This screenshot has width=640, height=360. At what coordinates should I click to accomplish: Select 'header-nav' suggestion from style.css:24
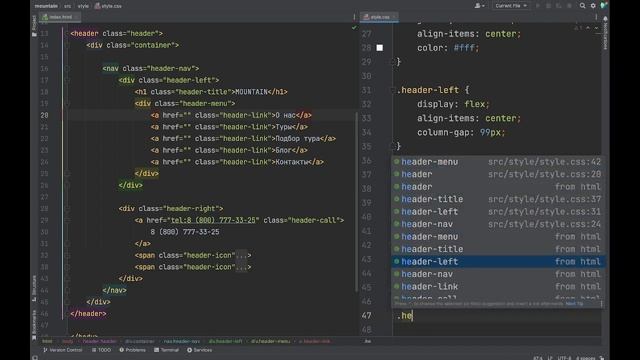point(497,224)
